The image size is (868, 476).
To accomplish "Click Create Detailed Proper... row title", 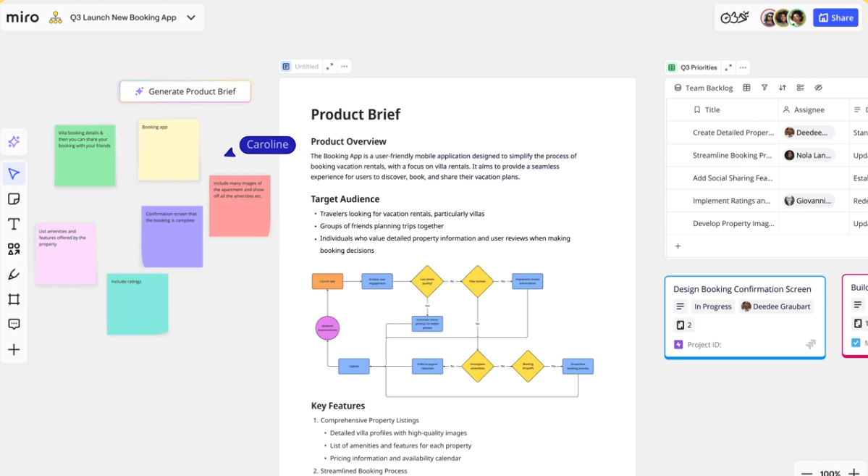I will tap(733, 133).
